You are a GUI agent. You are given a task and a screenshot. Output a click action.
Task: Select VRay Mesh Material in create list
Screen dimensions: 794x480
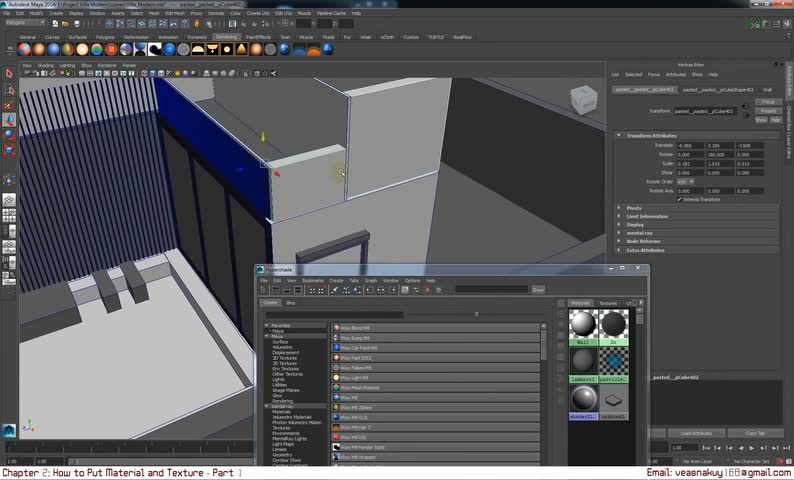point(435,388)
